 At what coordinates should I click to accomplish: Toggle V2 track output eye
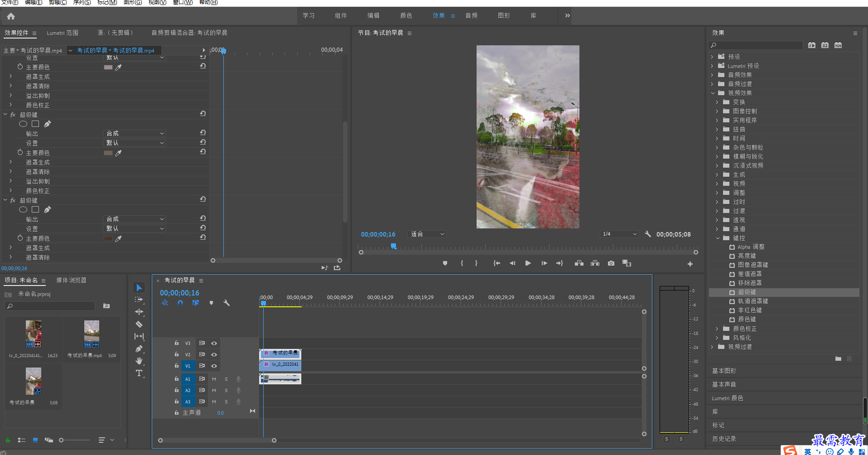(214, 354)
